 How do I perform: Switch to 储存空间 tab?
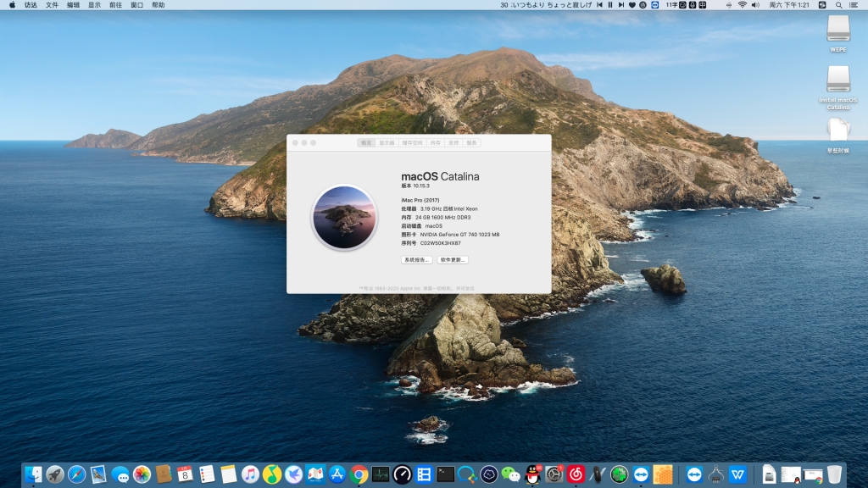(413, 142)
